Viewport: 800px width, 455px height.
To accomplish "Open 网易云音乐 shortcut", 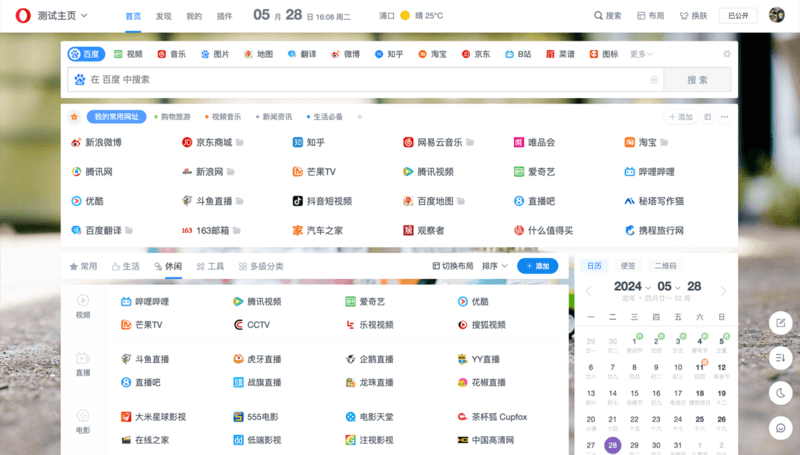I will [x=434, y=142].
